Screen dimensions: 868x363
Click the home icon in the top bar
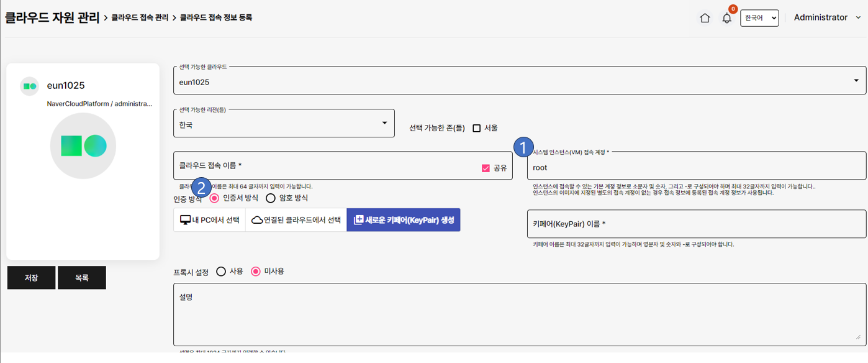point(705,17)
